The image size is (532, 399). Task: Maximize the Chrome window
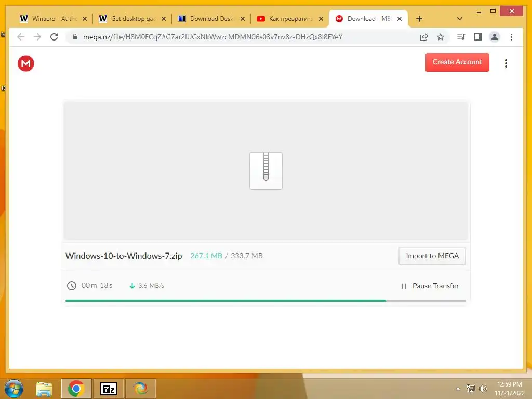pyautogui.click(x=493, y=11)
